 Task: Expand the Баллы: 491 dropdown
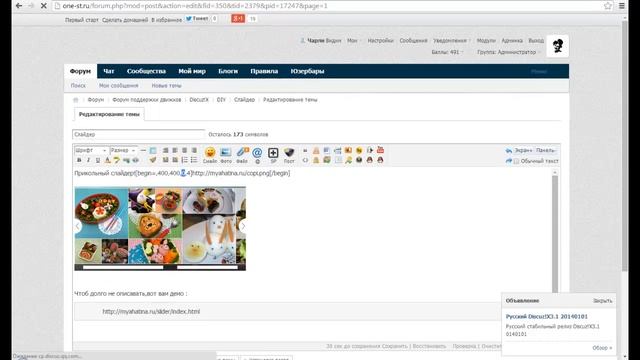(x=447, y=52)
